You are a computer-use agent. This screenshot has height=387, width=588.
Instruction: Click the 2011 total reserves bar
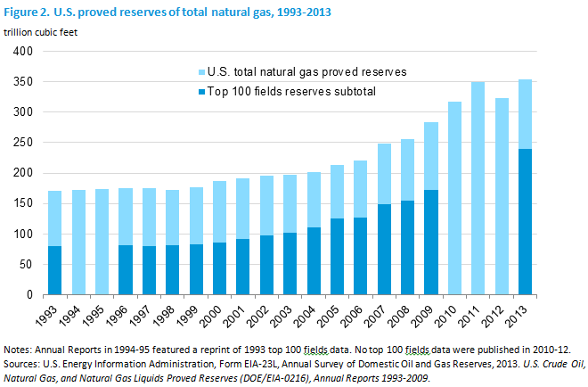(x=478, y=188)
